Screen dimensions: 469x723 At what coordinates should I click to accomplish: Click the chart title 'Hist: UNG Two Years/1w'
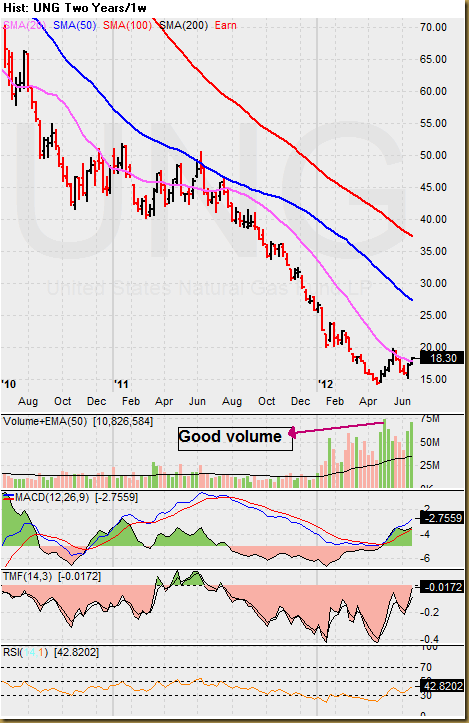tap(75, 8)
